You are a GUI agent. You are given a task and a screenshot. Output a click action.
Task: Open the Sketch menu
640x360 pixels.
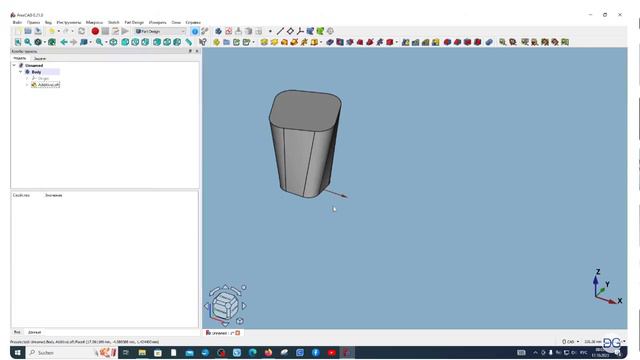pos(113,22)
